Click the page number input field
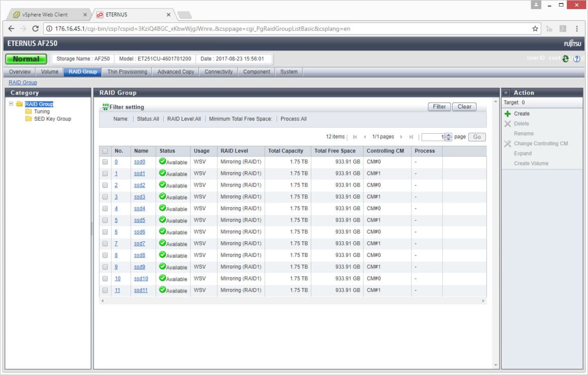588x375 pixels. click(433, 137)
